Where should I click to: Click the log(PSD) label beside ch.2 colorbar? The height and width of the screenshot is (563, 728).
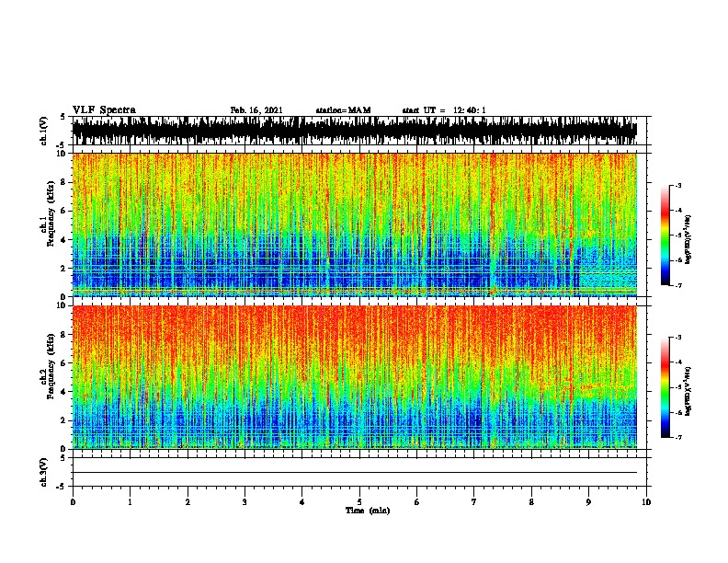click(688, 391)
